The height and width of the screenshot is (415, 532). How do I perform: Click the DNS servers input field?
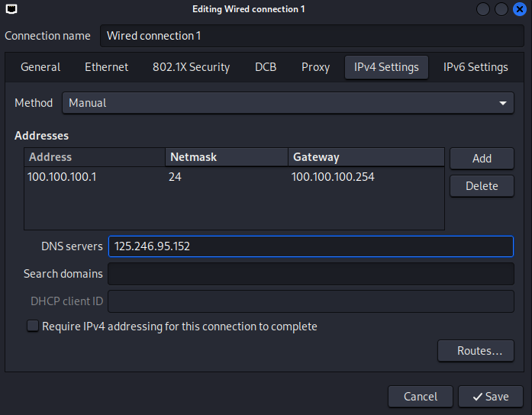311,246
